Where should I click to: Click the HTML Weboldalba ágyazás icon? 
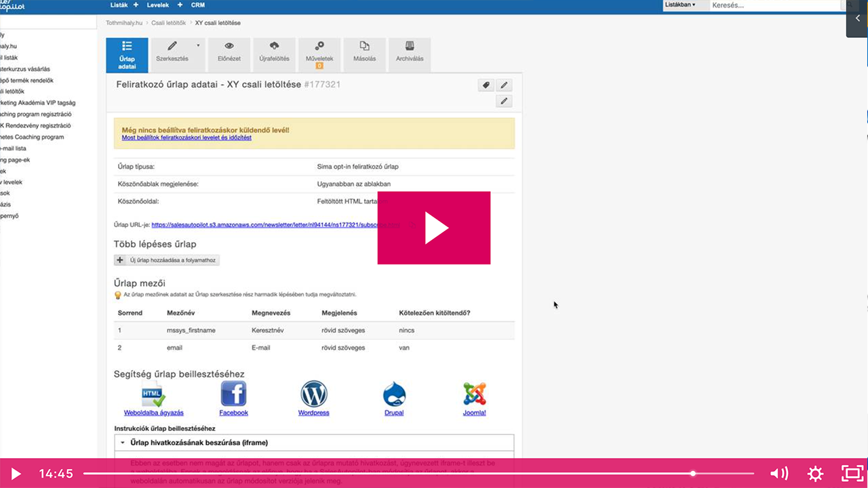point(153,394)
